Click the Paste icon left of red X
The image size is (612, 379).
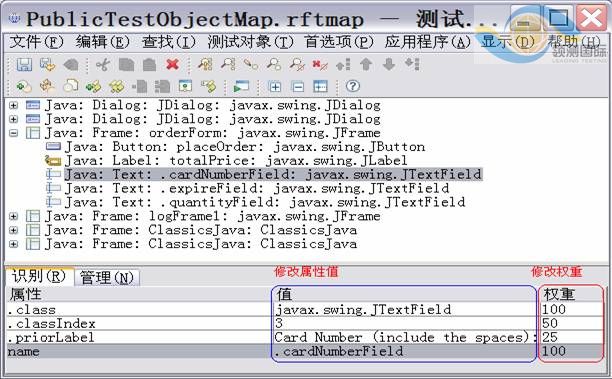pyautogui.click(x=149, y=64)
